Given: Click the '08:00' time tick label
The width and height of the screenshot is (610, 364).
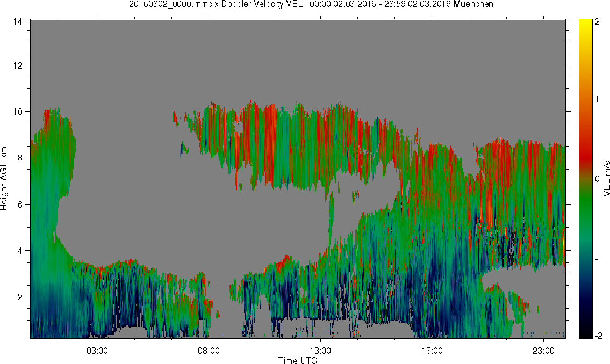Looking at the screenshot, I should (x=209, y=351).
